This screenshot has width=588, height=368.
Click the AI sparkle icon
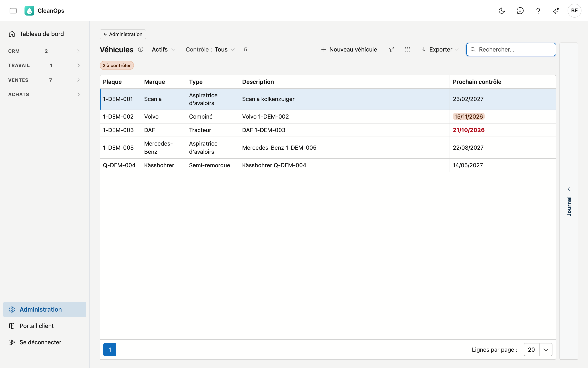point(556,10)
